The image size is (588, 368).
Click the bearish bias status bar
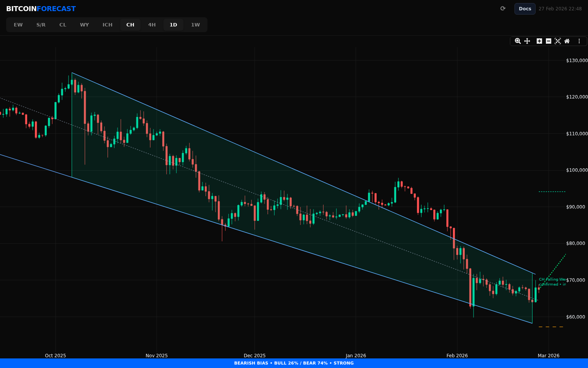tap(294, 363)
